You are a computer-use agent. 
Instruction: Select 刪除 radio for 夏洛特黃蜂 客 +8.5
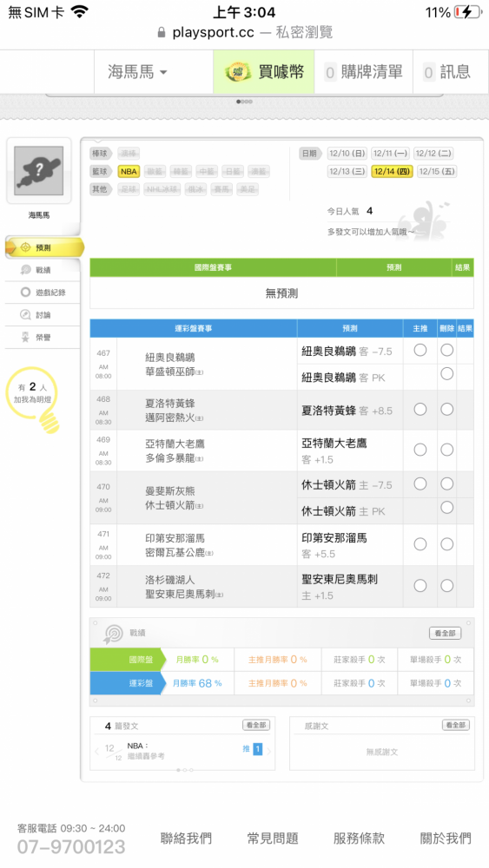447,409
